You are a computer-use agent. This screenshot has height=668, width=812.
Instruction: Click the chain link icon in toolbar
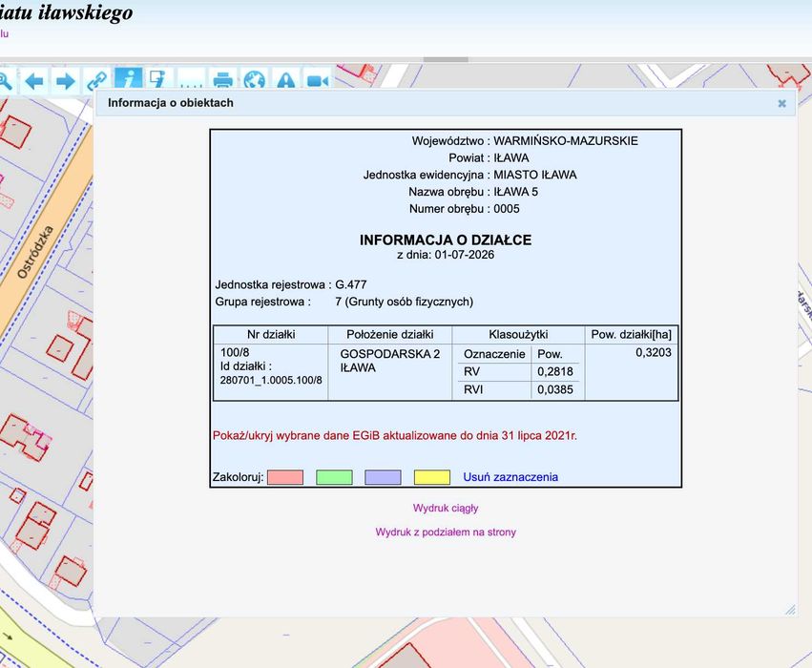(x=96, y=81)
